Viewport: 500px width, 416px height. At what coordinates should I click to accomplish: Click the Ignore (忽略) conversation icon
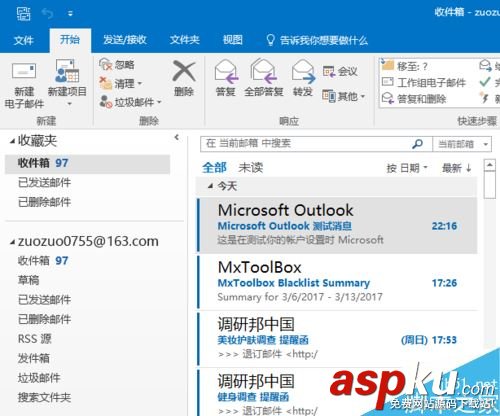tap(106, 64)
